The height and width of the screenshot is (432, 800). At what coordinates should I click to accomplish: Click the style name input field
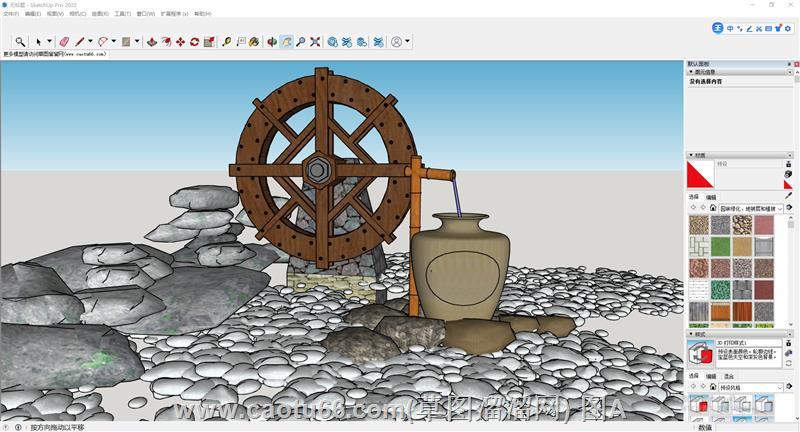[748, 343]
